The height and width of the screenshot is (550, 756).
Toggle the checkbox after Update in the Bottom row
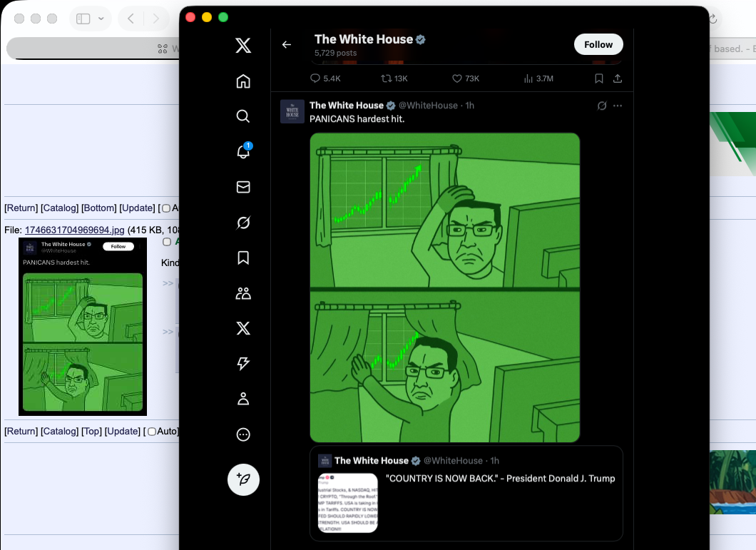point(166,208)
